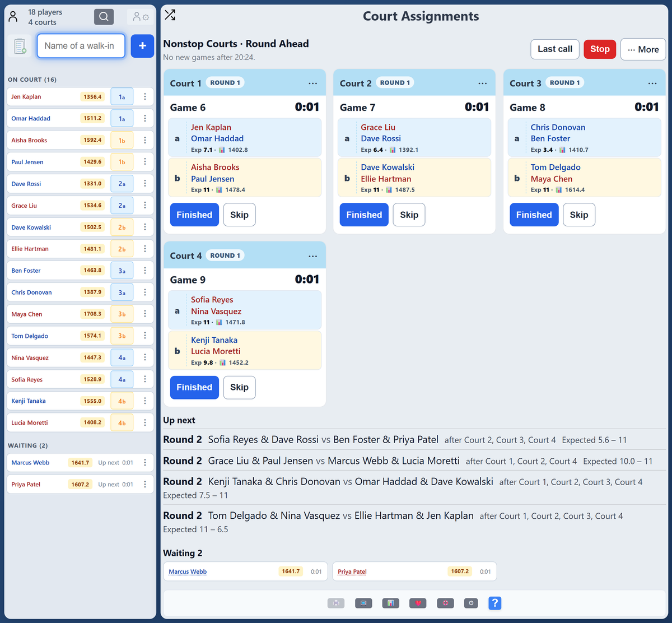
Task: Open the kebab menu for Kenji Tanaka
Action: [x=145, y=401]
